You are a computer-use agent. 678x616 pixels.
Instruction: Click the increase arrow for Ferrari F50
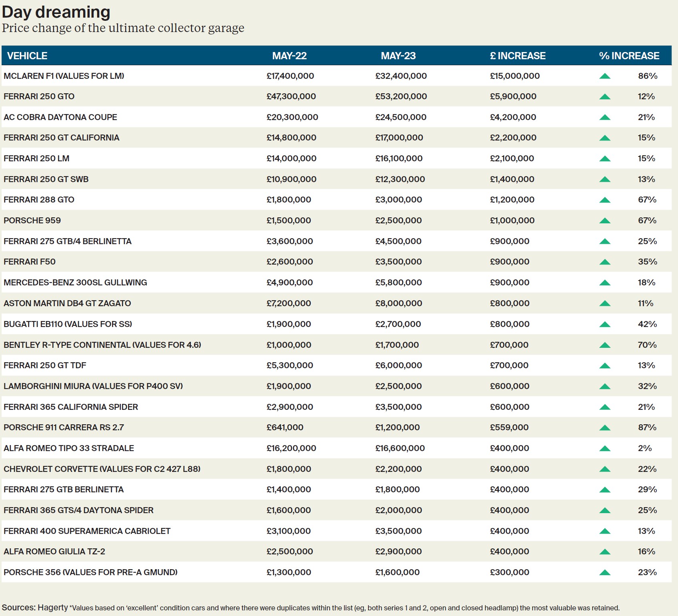click(605, 262)
